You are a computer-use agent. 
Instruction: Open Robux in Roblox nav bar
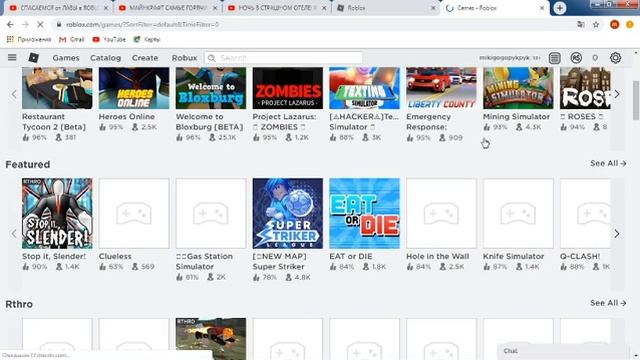click(184, 58)
